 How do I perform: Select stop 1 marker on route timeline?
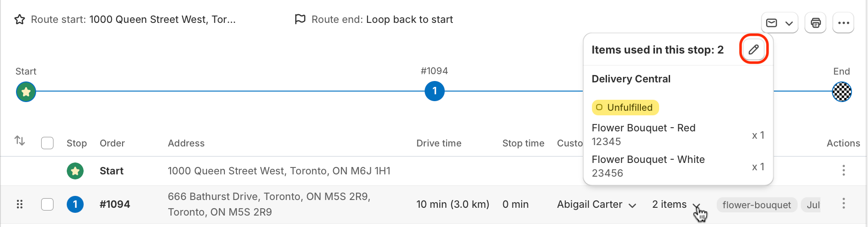[x=435, y=91]
